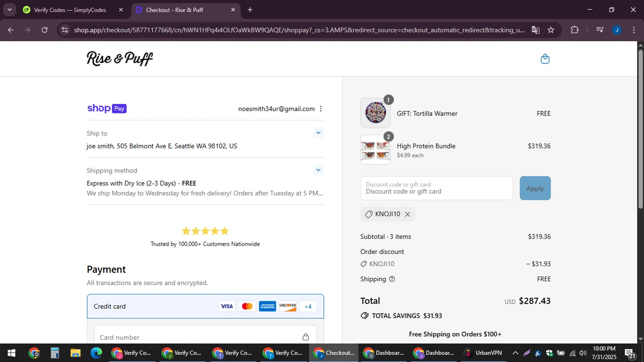Open the Chrome profile J avatar
This screenshot has height=362, width=644.
pos(617,30)
